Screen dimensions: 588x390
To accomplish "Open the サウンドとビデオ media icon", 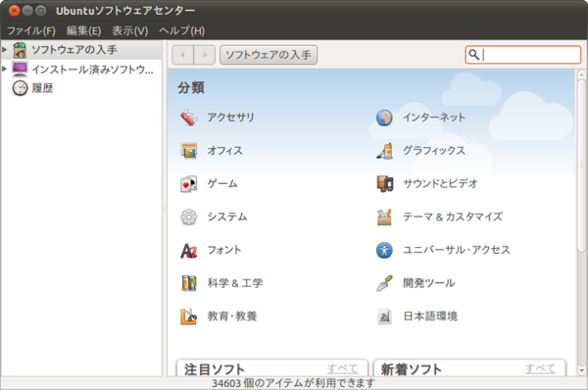I will point(384,184).
